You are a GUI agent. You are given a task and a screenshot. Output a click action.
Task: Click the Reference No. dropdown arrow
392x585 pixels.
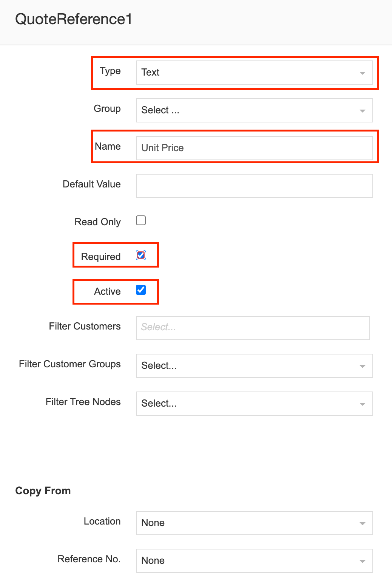(x=363, y=561)
